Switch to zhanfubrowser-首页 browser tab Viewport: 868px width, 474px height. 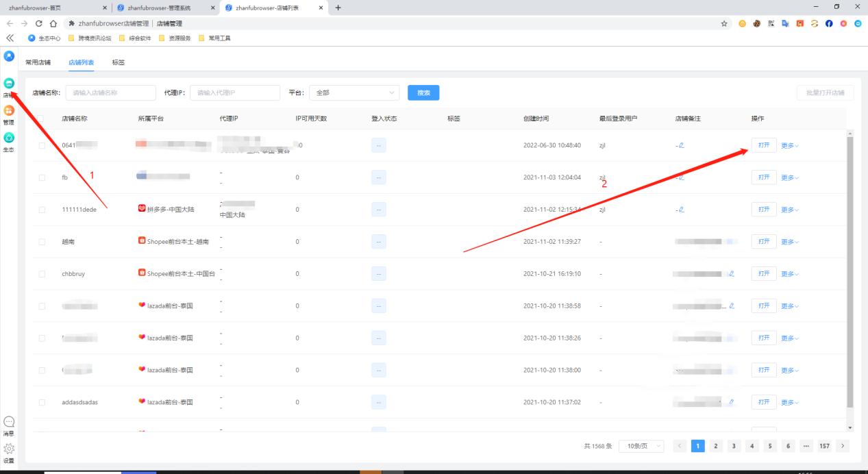[x=55, y=8]
